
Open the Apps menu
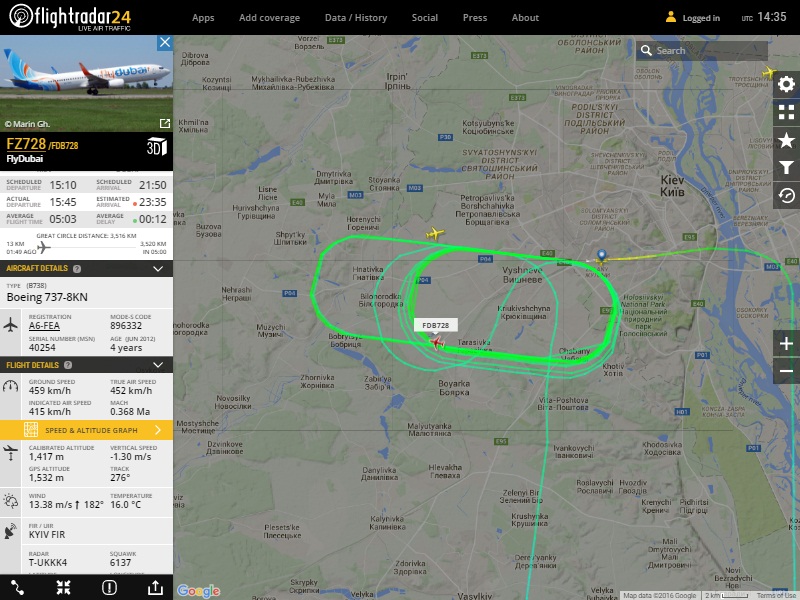coord(203,18)
